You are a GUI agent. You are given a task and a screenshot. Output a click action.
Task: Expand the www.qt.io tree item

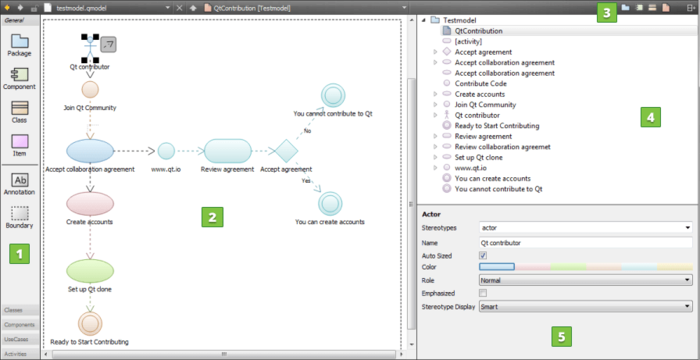(436, 168)
